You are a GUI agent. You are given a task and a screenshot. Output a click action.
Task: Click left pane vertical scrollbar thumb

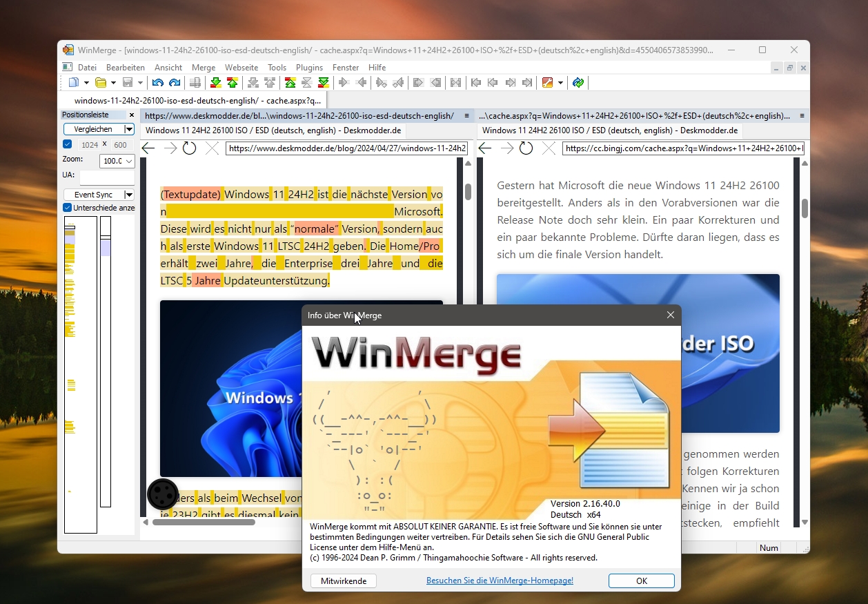[468, 191]
